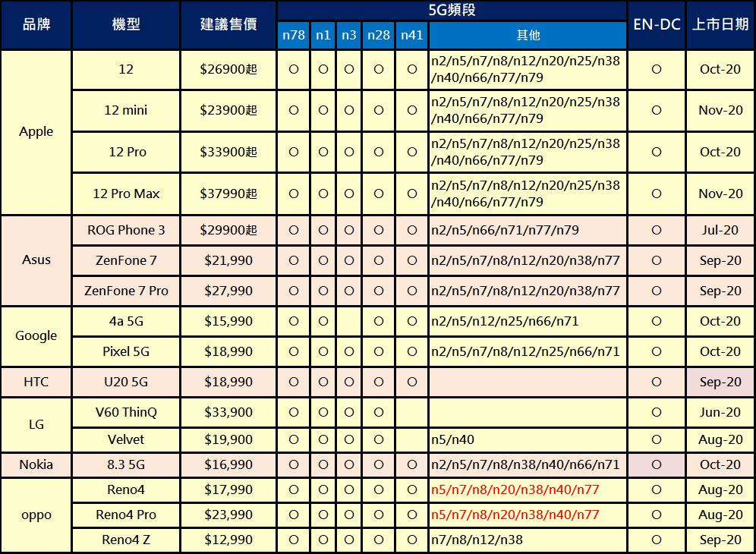Click the 4a 5G model cell
The height and width of the screenshot is (554, 756).
coord(126,321)
